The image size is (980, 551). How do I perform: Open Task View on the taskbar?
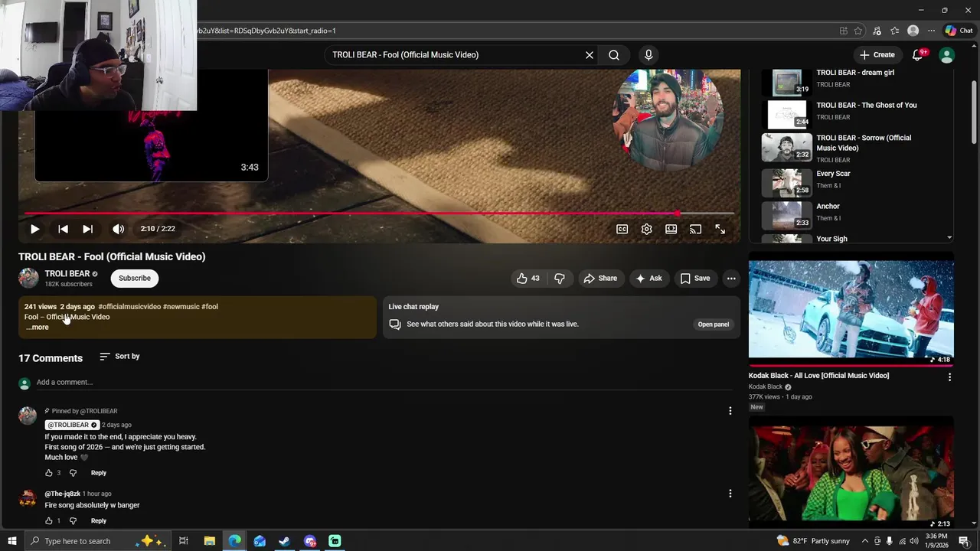coord(184,541)
